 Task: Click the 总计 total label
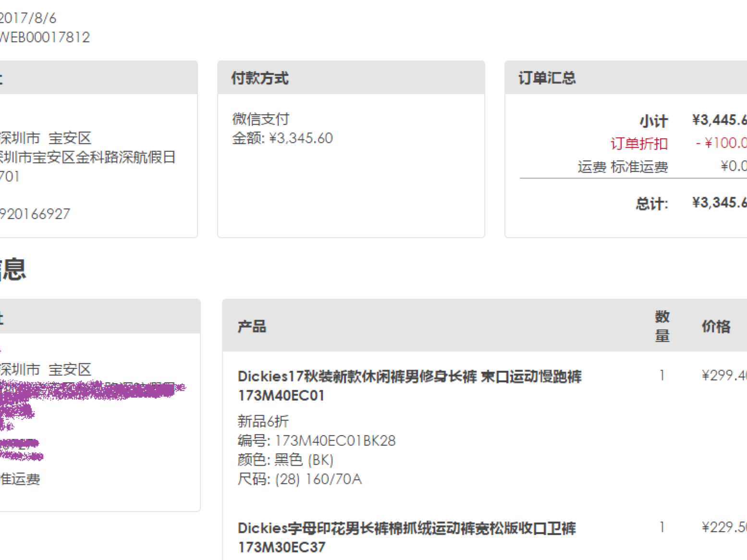point(652,203)
